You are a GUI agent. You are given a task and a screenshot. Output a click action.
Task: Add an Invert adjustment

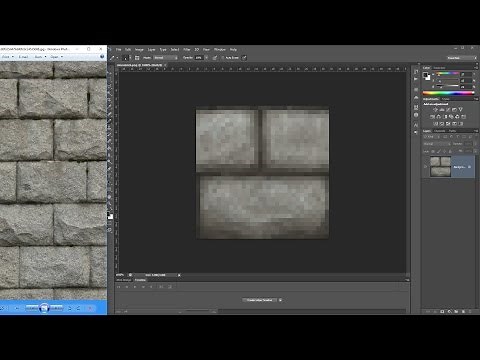436,124
